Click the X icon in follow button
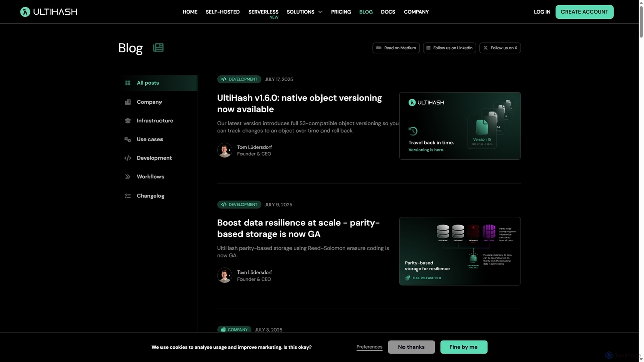644x362 pixels. pyautogui.click(x=485, y=48)
